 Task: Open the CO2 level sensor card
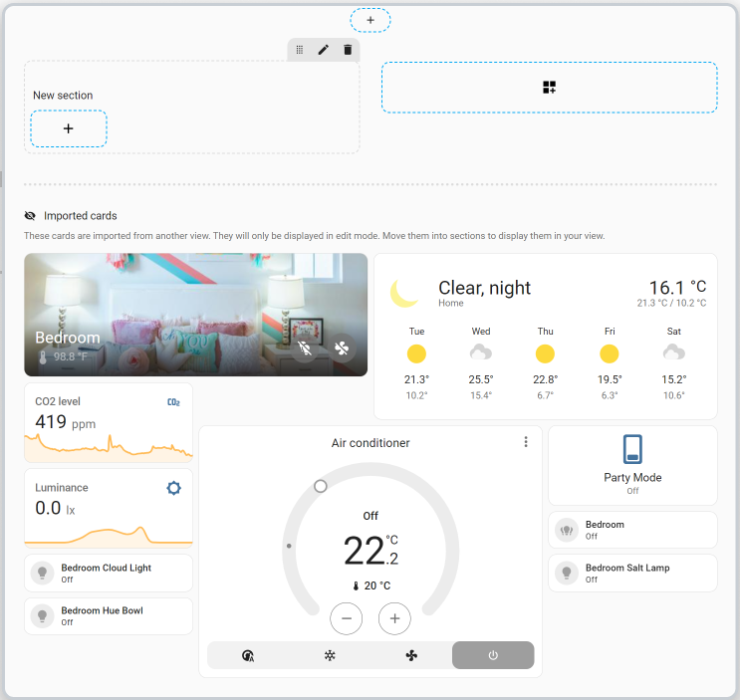click(x=108, y=423)
